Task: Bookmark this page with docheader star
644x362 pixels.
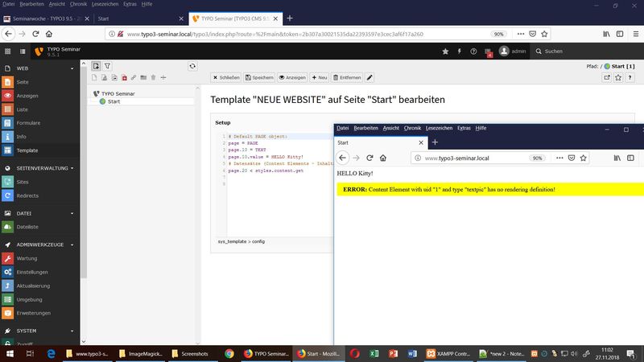Action: (618, 77)
